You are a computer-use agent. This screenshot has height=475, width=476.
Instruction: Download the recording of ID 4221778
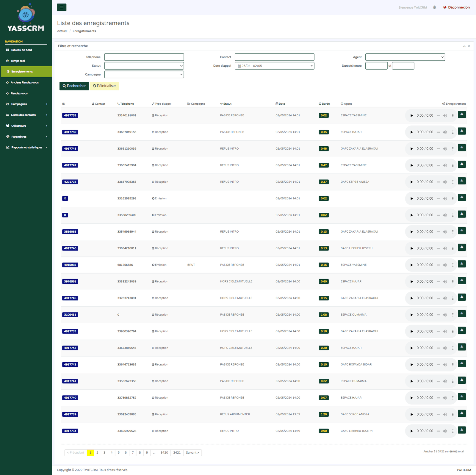pos(462,181)
